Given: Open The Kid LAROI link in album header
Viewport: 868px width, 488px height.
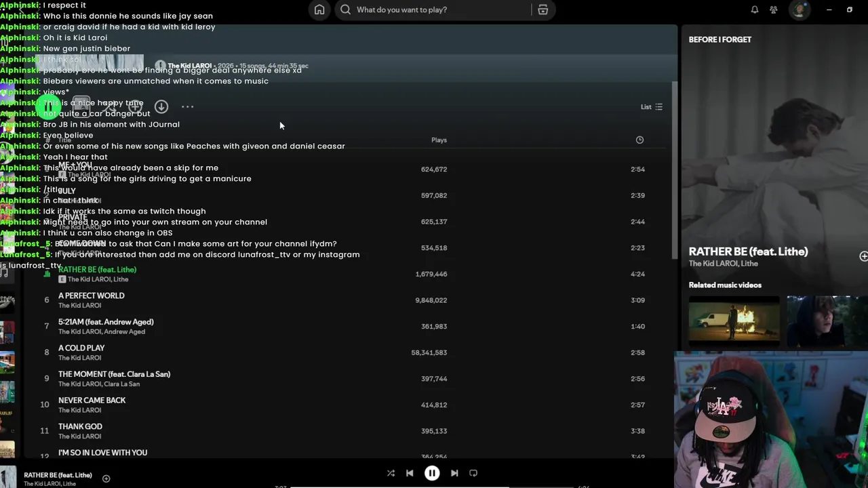Looking at the screenshot, I should [190, 66].
